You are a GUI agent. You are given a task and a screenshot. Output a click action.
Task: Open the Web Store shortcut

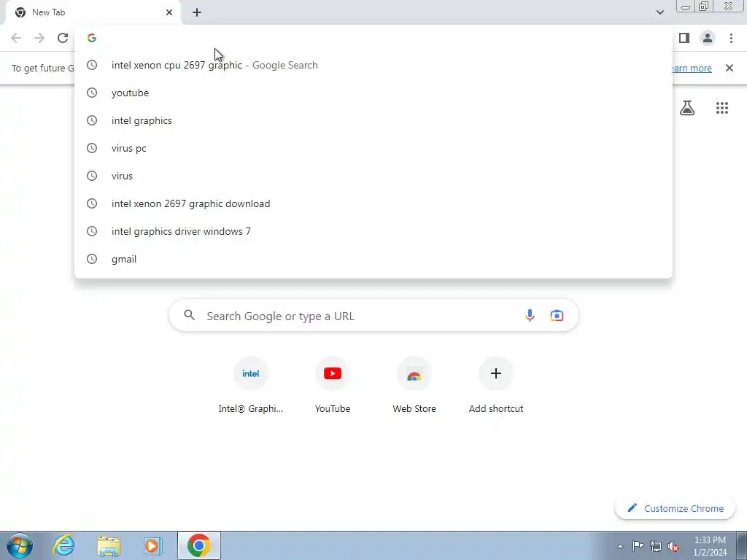[x=414, y=385]
